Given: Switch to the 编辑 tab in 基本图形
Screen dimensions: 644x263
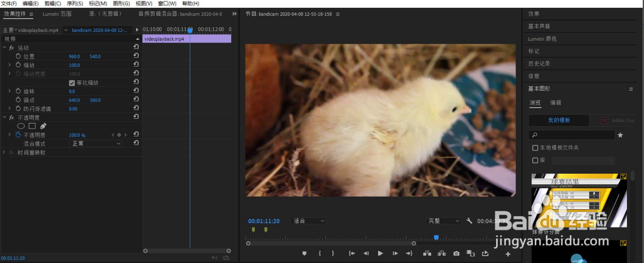Looking at the screenshot, I should 556,103.
